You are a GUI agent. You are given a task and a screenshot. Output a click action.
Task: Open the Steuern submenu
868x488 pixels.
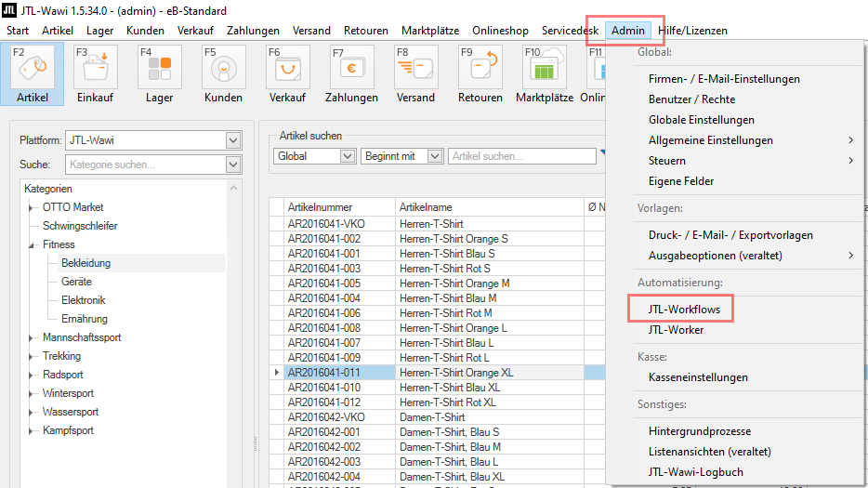pyautogui.click(x=667, y=161)
